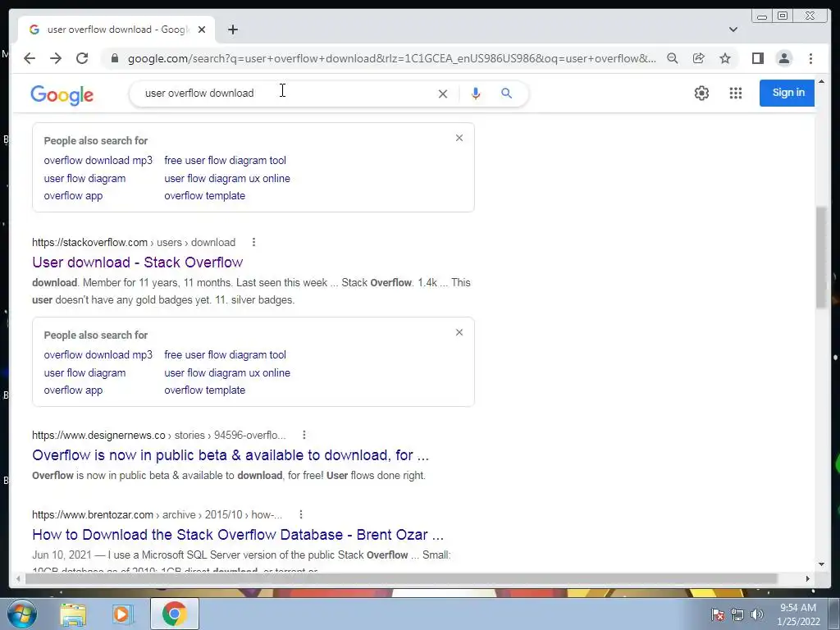Viewport: 840px width, 630px height.
Task: Open Windows Explorer from taskbar
Action: [73, 614]
